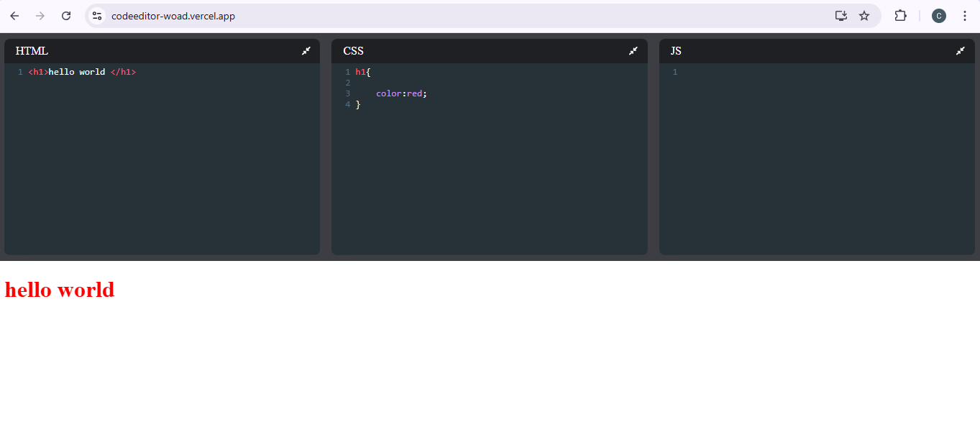This screenshot has width=980, height=422.
Task: Click the 'h1{' selector in CSS
Action: point(363,72)
